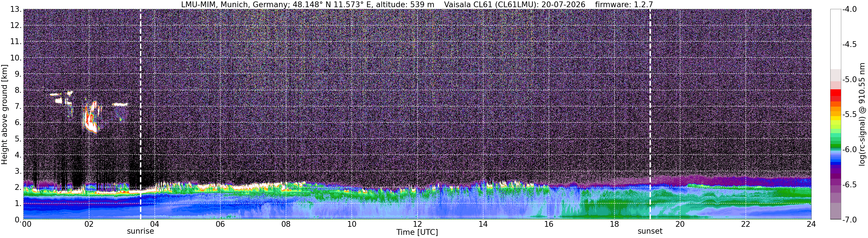
Task: Click the time axis tick label 22
Action: [746, 224]
